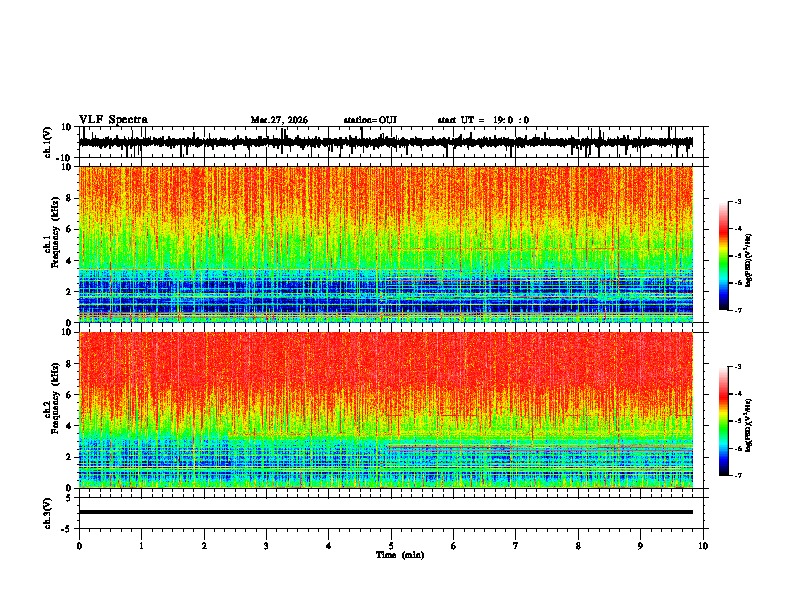Click the flat black ch.3 trace line
The height and width of the screenshot is (612, 792).
click(x=385, y=512)
